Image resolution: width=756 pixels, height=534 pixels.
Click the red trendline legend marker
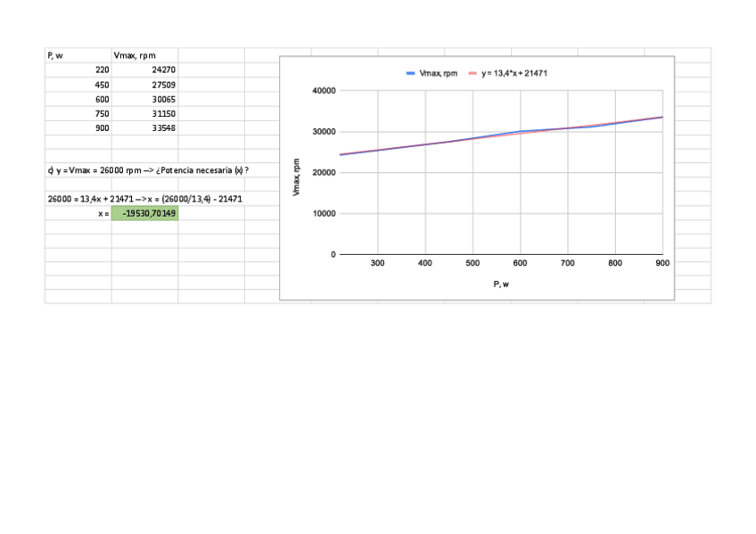[x=472, y=73]
